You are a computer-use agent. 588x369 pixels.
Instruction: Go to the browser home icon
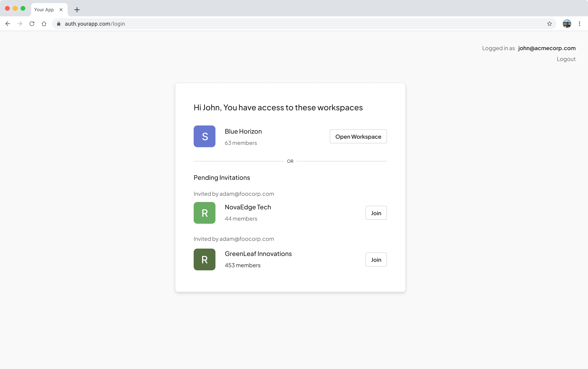tap(44, 24)
